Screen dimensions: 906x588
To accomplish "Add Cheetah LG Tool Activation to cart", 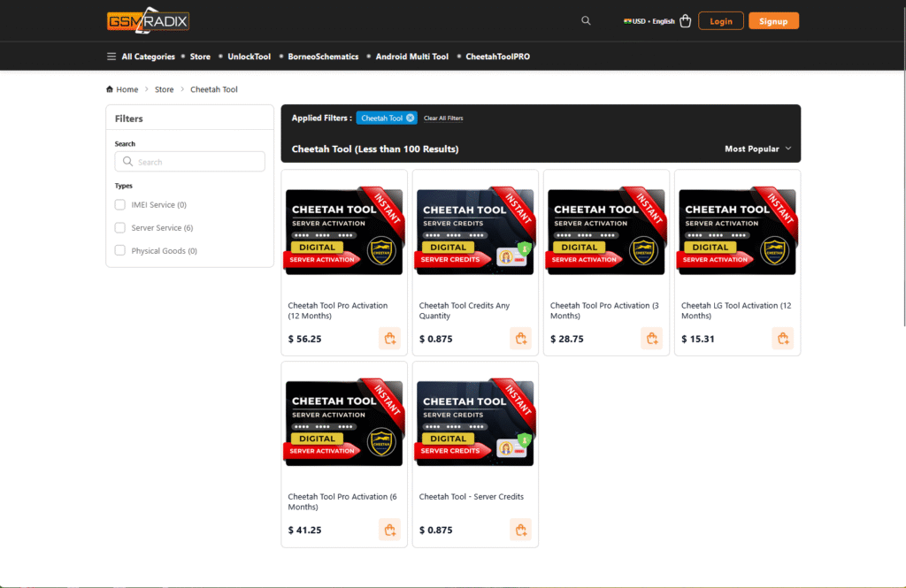I will pyautogui.click(x=782, y=339).
